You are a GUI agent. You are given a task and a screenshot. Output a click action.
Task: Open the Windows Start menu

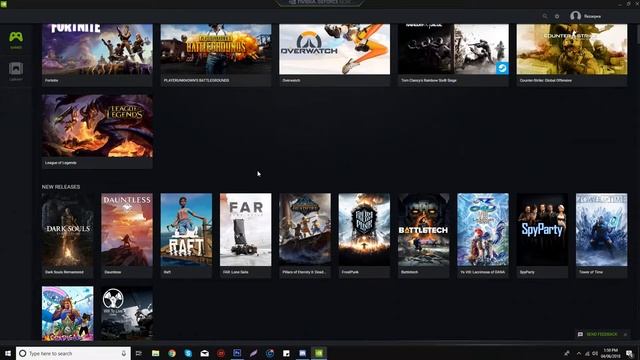tap(7, 353)
